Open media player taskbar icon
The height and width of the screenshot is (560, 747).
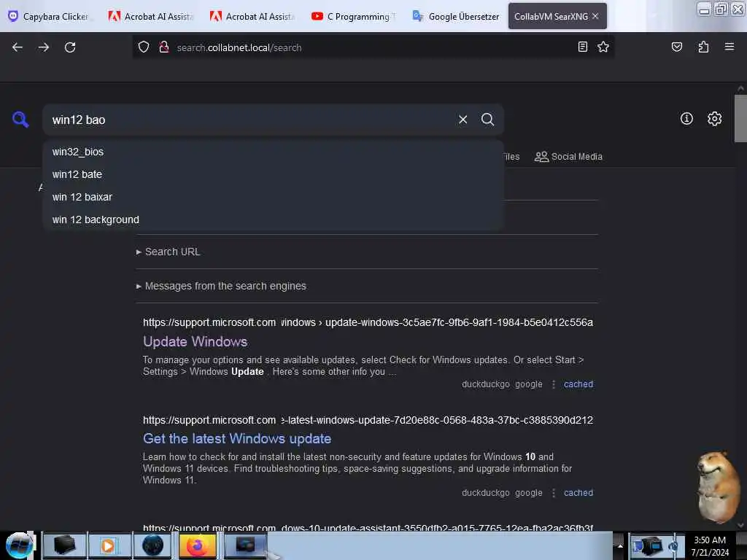[x=108, y=545]
